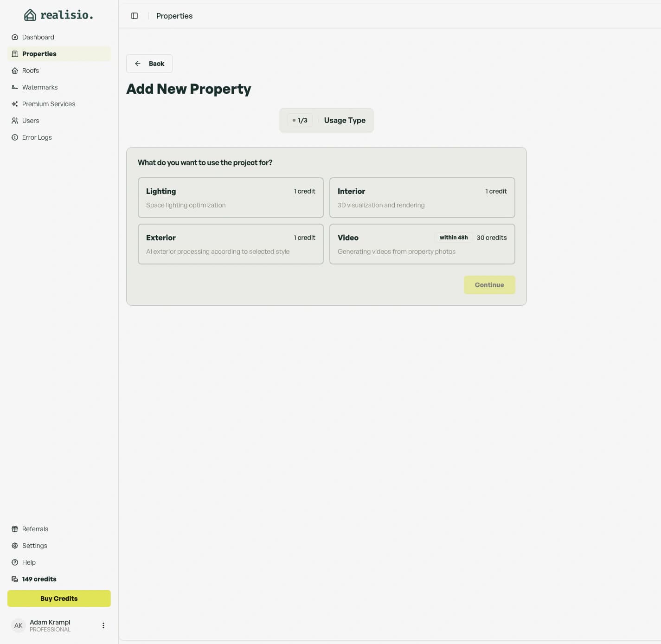Click the Users people icon
The height and width of the screenshot is (644, 661).
15,121
